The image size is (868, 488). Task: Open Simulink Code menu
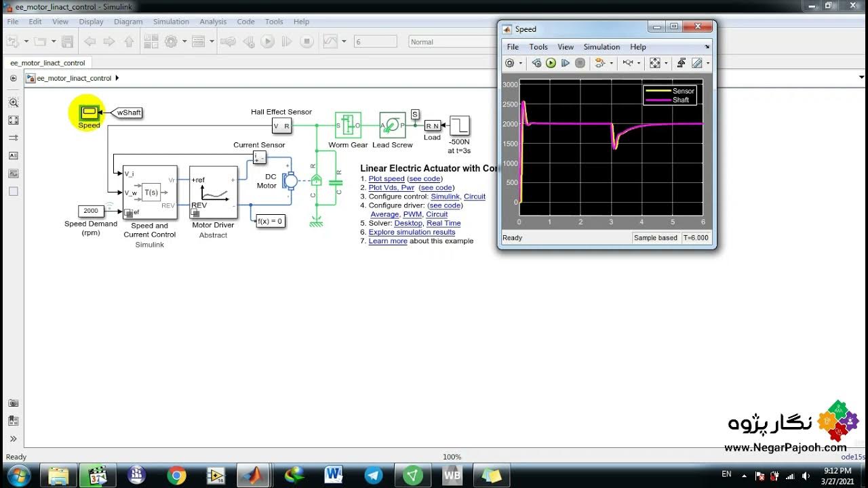(x=245, y=22)
